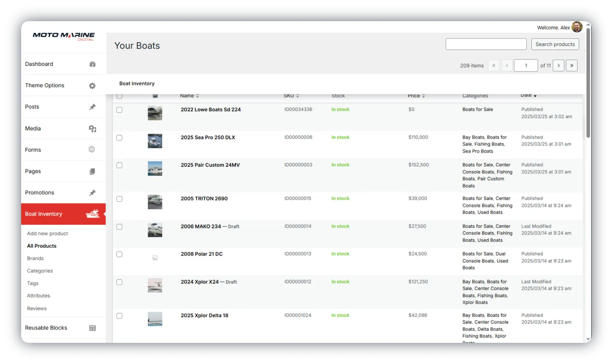The height and width of the screenshot is (364, 613).
Task: Click the page scrollbar thumb
Action: (x=588, y=83)
